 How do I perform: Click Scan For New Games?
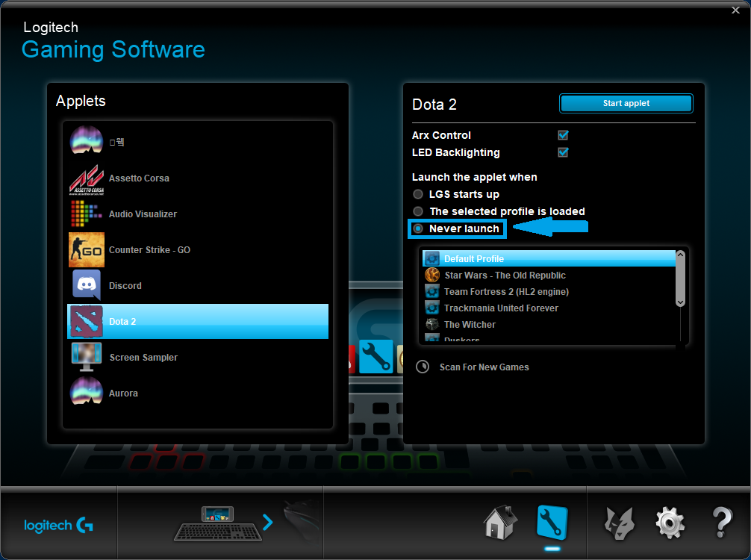[x=484, y=367]
